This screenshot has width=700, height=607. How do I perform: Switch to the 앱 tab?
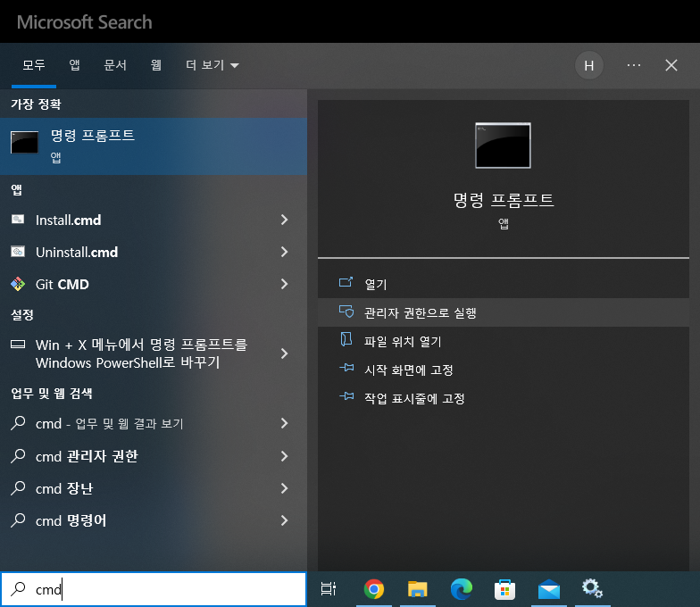pos(74,66)
